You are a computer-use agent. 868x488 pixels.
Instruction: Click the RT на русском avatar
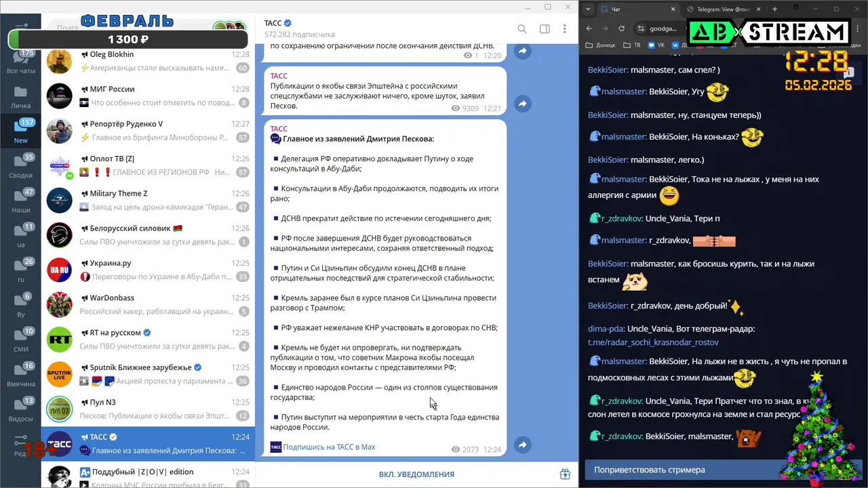(x=60, y=340)
